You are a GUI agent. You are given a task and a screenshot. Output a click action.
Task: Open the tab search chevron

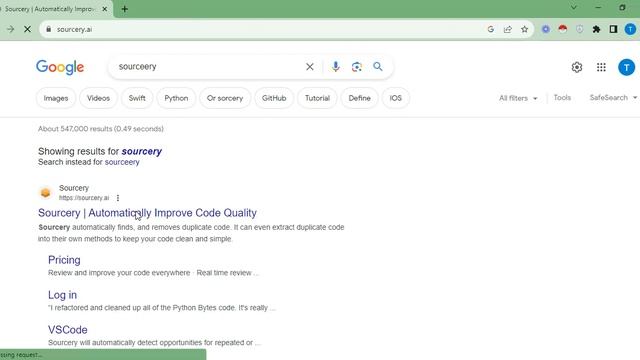click(x=573, y=8)
